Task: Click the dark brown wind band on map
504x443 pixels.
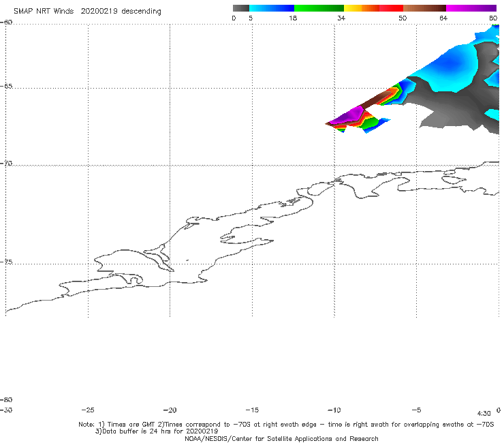Action: (376, 99)
